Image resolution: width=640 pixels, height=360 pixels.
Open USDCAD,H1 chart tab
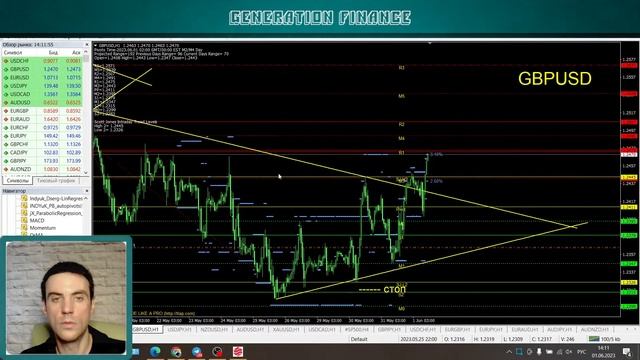coord(322,329)
